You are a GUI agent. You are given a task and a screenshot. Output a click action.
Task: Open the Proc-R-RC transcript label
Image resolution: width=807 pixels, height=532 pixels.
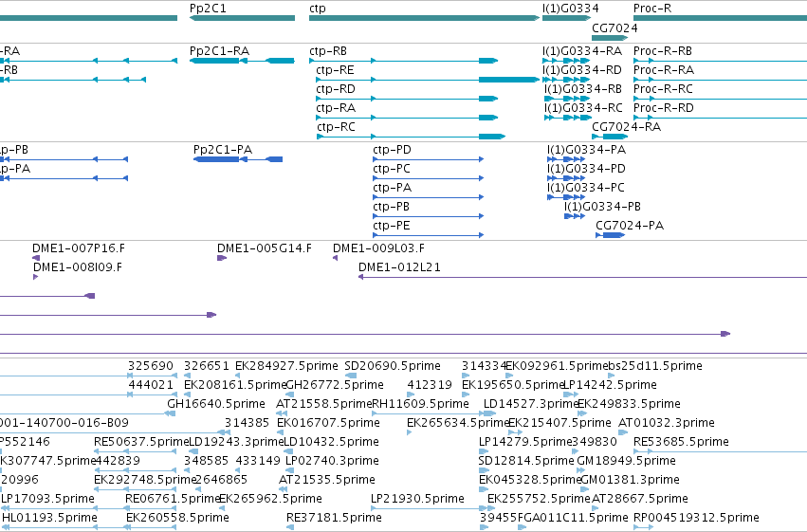pos(663,89)
